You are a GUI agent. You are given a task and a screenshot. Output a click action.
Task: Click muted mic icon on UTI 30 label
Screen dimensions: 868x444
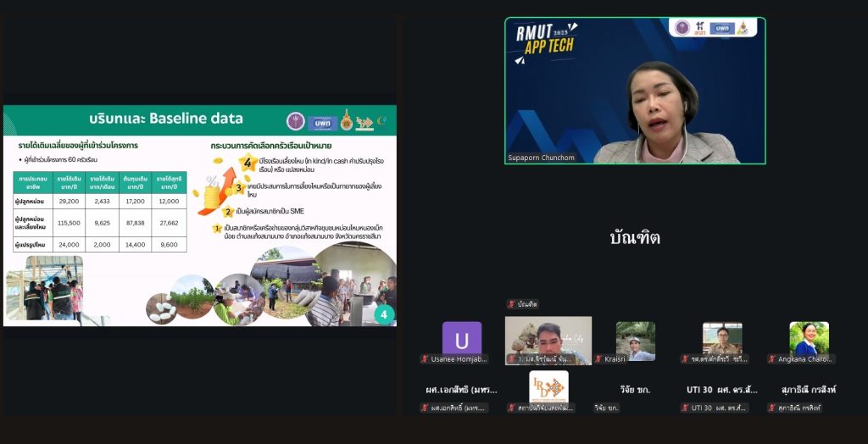[685, 408]
